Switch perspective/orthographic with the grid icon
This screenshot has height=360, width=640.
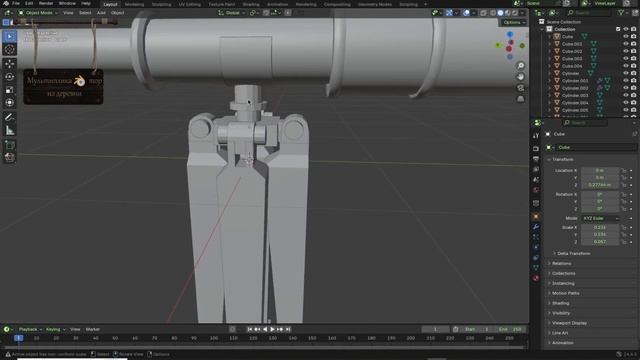[x=521, y=99]
